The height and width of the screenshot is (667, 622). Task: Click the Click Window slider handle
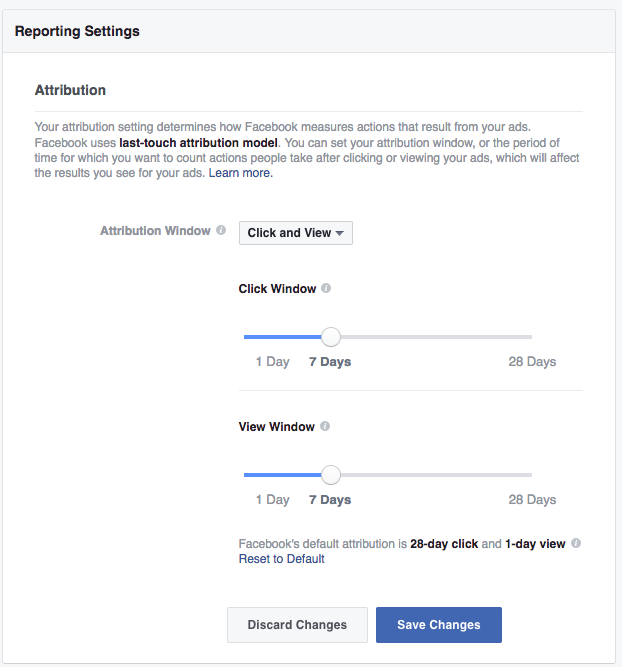tap(331, 337)
